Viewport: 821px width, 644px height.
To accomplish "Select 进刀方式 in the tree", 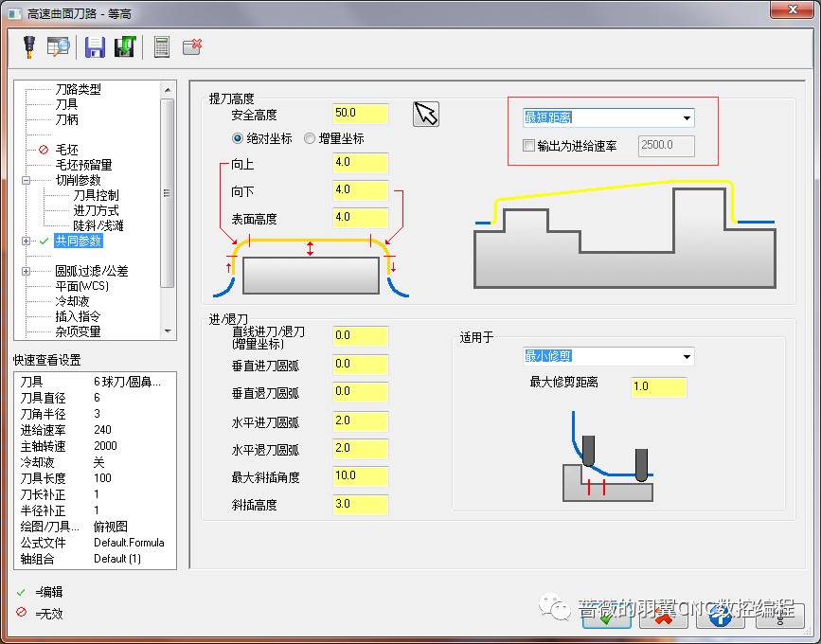I will [96, 210].
